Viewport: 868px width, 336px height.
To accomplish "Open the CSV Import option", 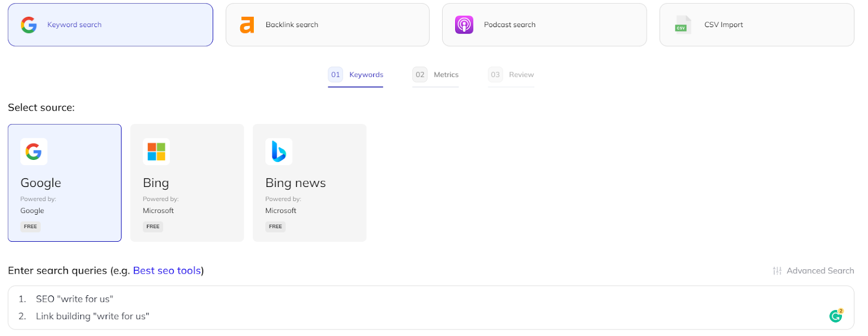I will 757,25.
